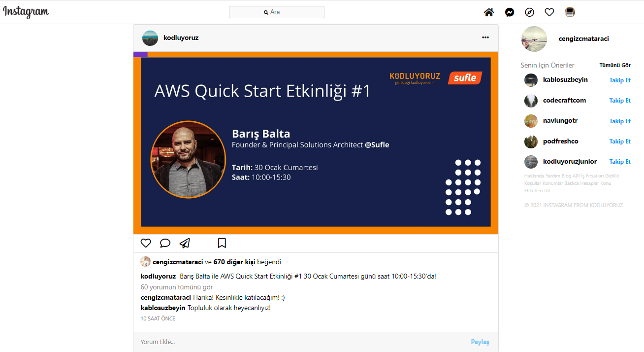Save the post with bookmark icon
The width and height of the screenshot is (644, 352).
click(x=222, y=243)
